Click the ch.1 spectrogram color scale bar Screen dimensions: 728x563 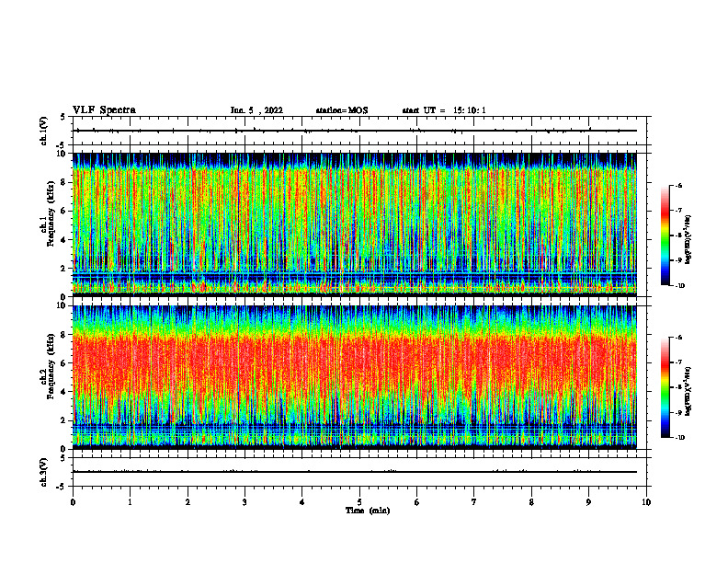pos(665,236)
